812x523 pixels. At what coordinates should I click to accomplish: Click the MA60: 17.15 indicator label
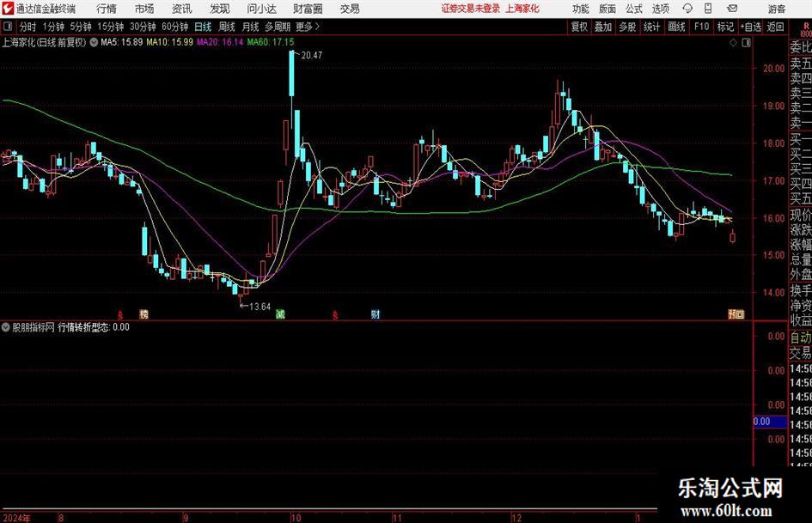(271, 42)
